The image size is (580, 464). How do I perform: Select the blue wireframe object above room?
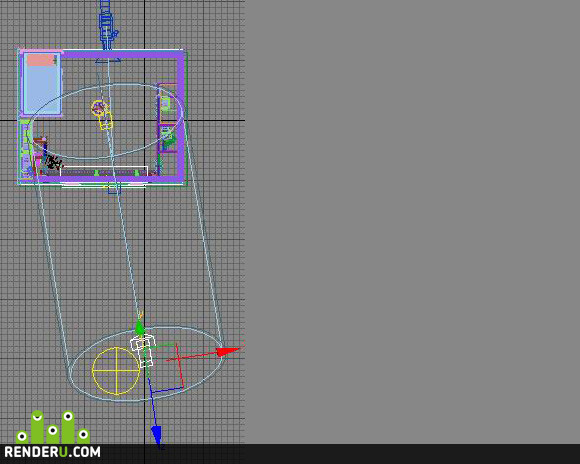pos(107,24)
